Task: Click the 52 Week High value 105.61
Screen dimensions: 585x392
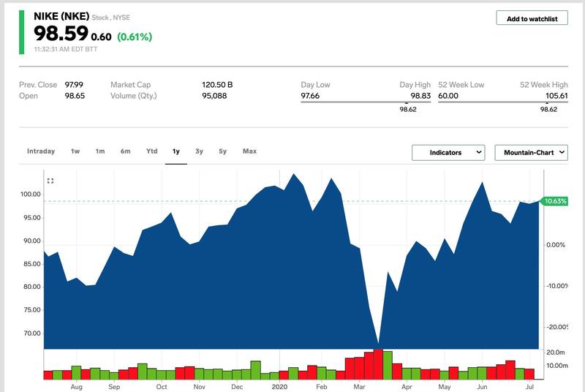Action: tap(556, 96)
